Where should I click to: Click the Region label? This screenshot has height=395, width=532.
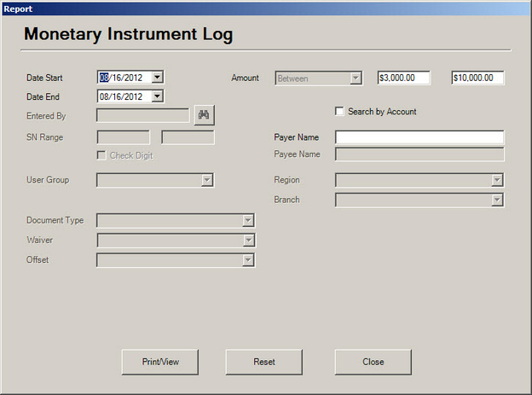(286, 180)
